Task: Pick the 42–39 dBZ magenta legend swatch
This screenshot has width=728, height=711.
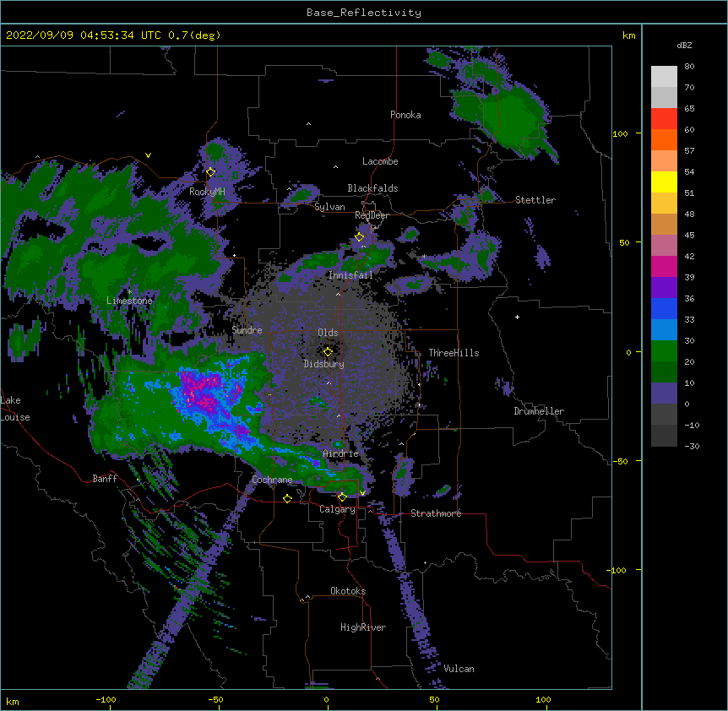Action: [x=664, y=266]
